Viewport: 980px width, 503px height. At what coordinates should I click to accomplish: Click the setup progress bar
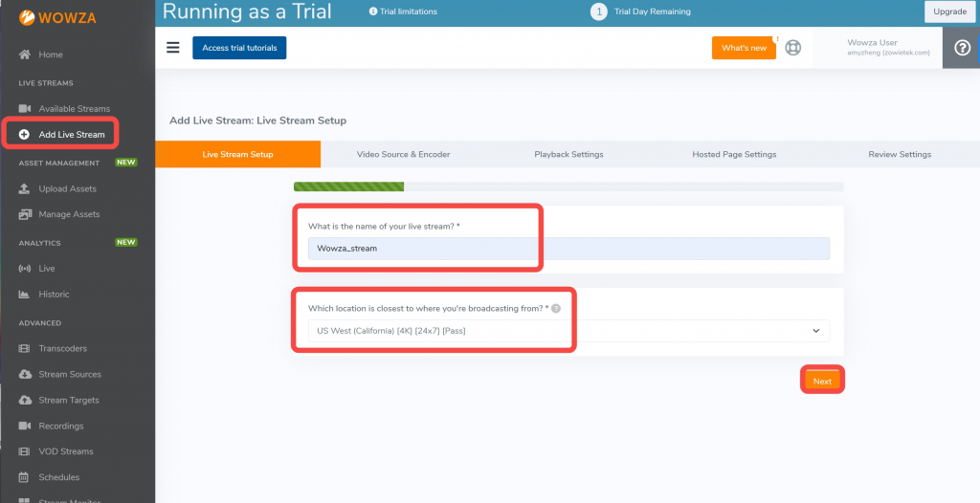click(x=568, y=186)
